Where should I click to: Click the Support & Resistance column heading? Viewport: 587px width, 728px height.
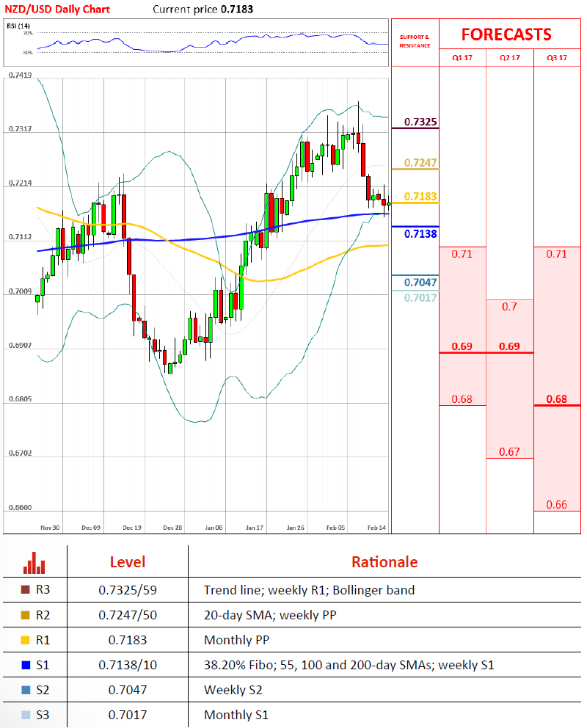pyautogui.click(x=415, y=41)
